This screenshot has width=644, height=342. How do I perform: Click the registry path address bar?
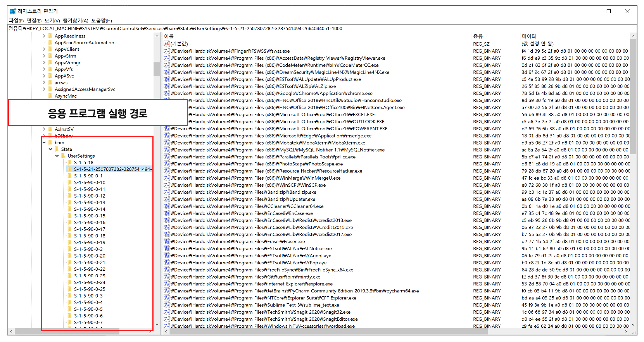click(322, 28)
